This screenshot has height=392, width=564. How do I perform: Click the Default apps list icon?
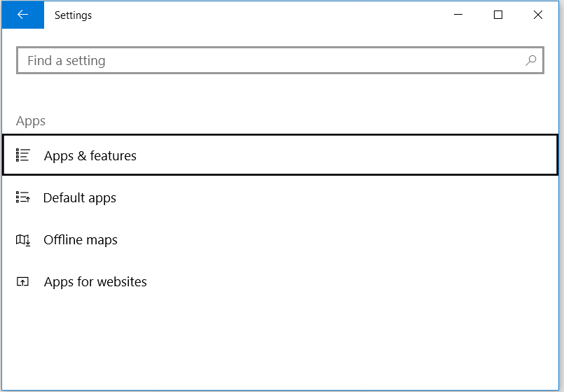(x=22, y=197)
